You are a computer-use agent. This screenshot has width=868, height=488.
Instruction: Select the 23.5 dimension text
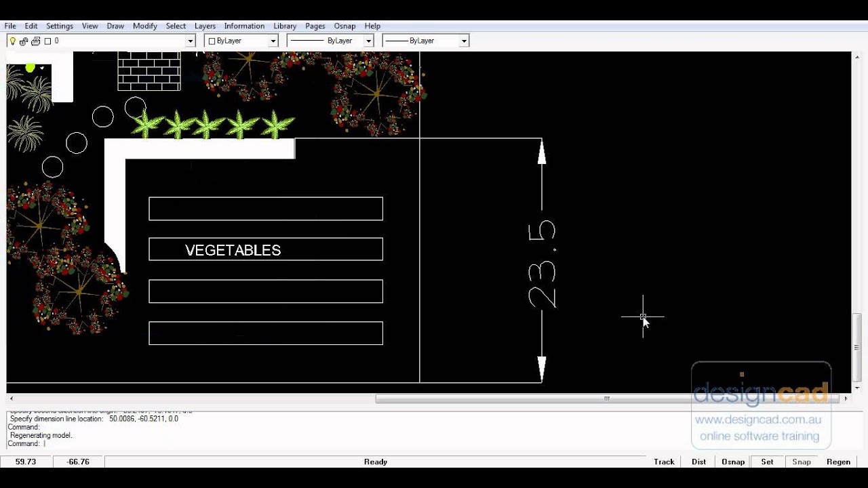[x=542, y=265]
